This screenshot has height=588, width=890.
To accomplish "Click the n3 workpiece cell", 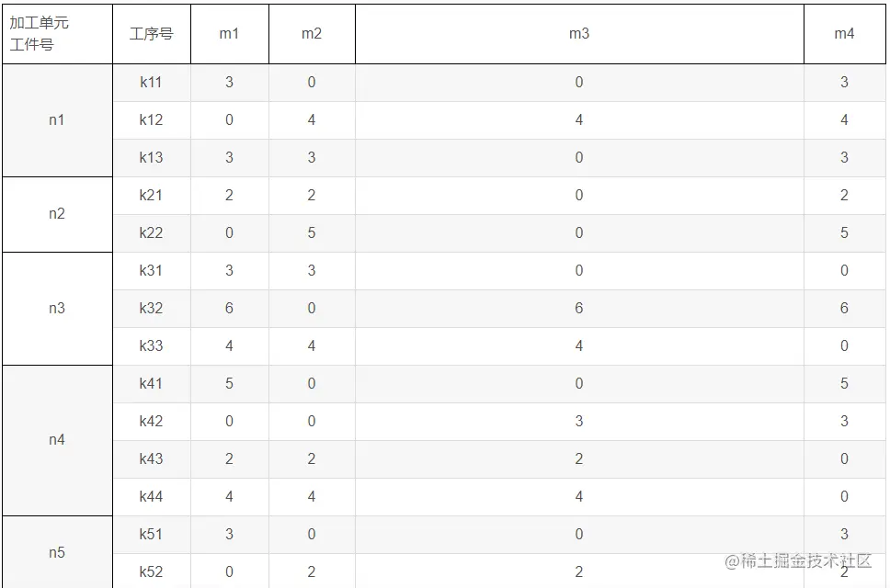I will coord(57,309).
